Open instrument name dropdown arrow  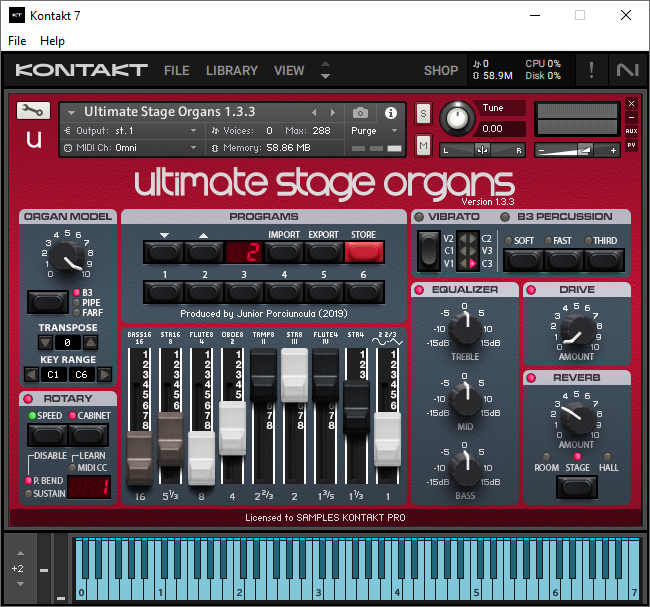click(71, 112)
